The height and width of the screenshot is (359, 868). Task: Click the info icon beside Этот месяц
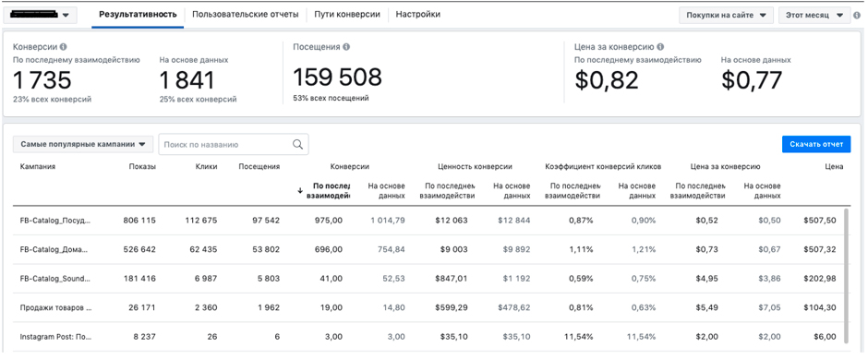point(857,16)
